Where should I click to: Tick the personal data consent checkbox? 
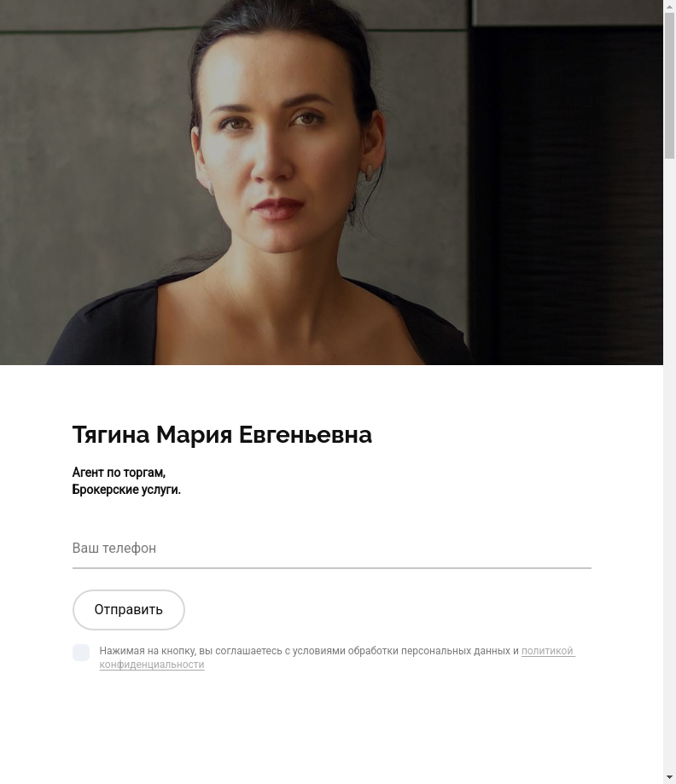click(x=81, y=653)
